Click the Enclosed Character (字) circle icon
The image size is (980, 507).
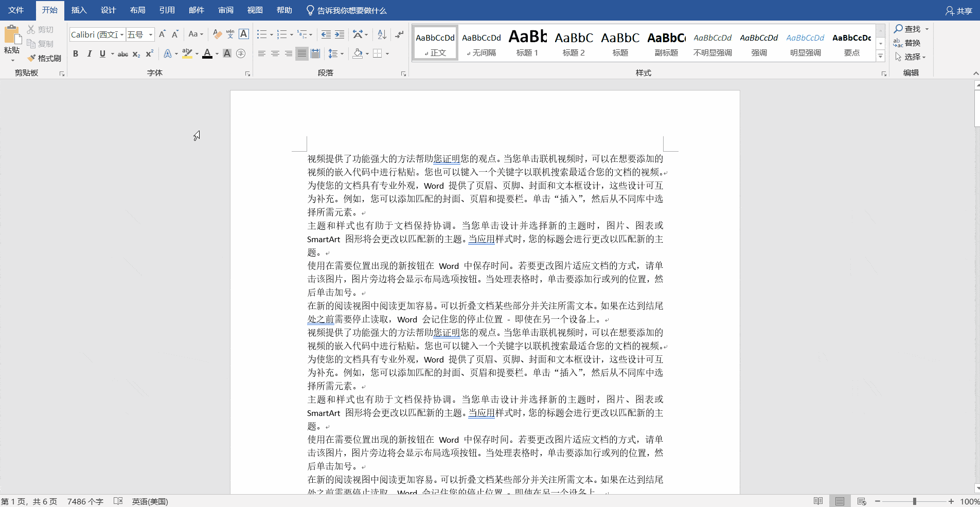(x=241, y=53)
